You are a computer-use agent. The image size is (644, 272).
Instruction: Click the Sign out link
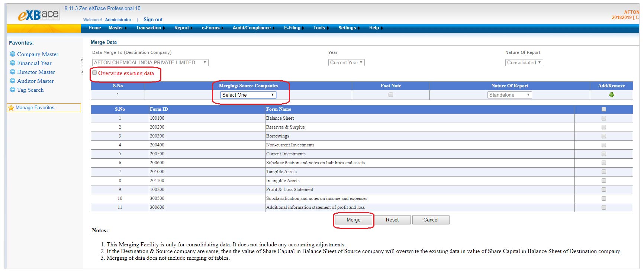pyautogui.click(x=153, y=20)
